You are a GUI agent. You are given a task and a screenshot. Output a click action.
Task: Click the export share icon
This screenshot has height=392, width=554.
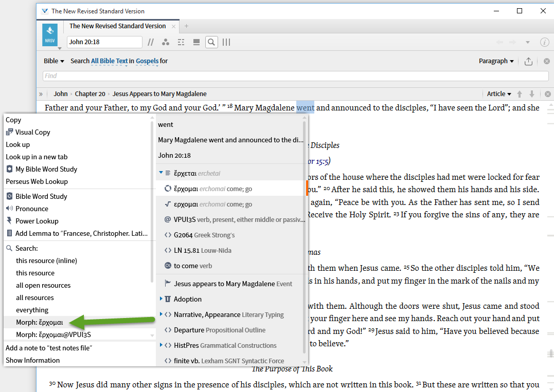click(528, 61)
